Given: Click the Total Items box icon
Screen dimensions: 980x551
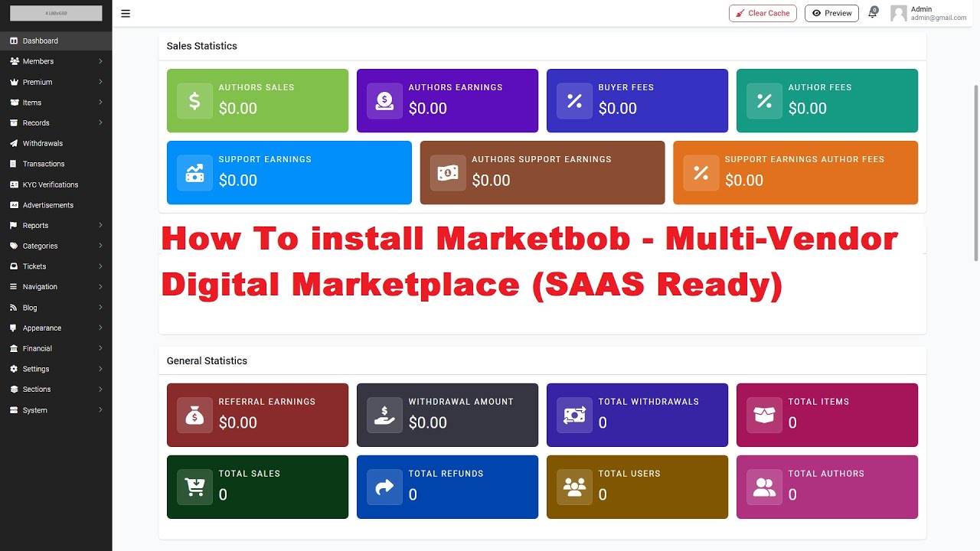Looking at the screenshot, I should coord(764,416).
